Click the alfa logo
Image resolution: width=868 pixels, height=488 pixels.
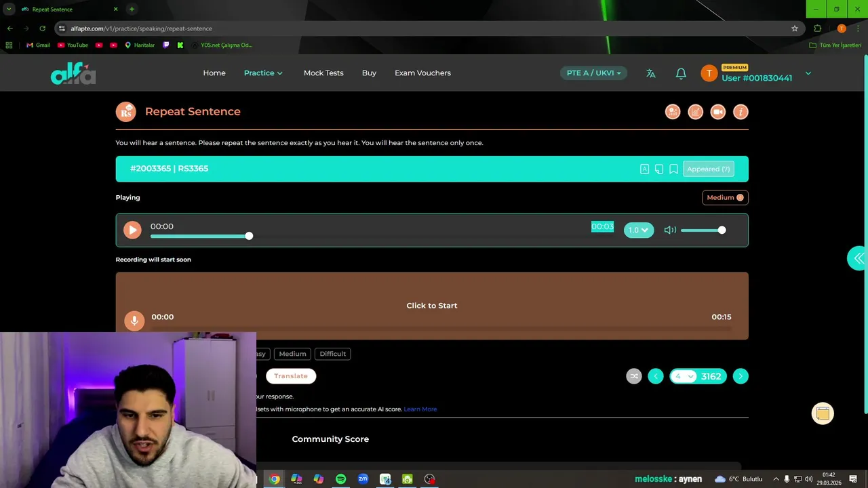[x=73, y=73]
